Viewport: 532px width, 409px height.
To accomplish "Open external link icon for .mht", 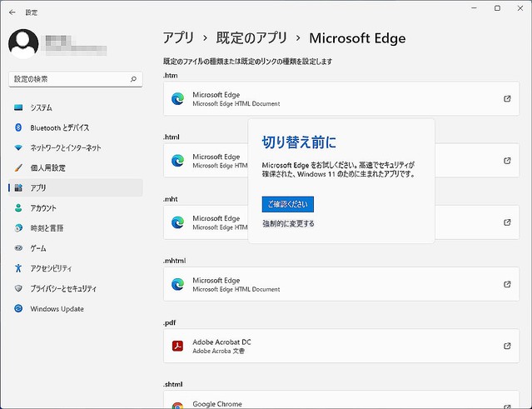I will click(507, 222).
